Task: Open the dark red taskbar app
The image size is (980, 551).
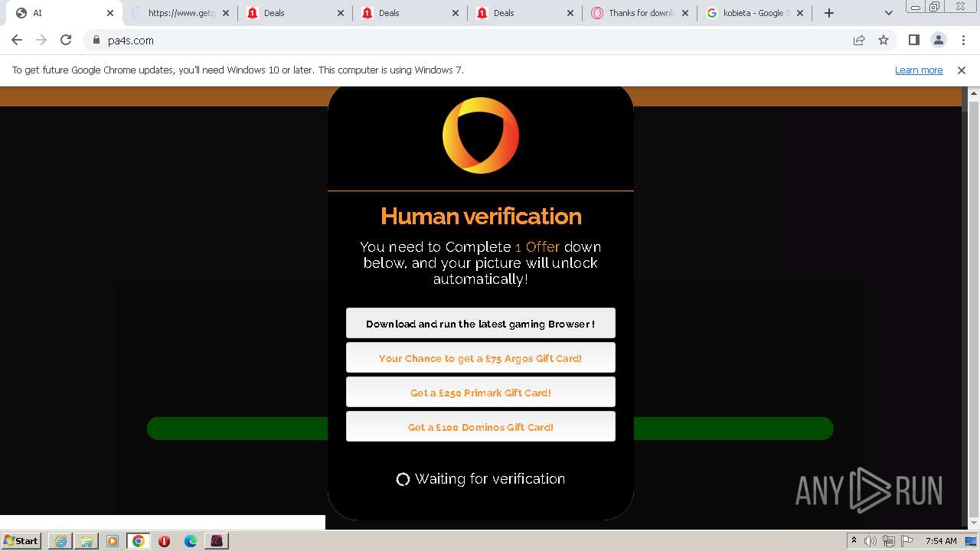Action: [217, 541]
